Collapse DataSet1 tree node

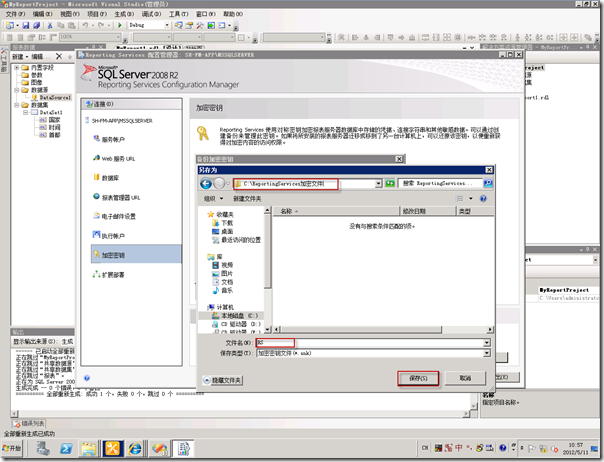click(25, 113)
